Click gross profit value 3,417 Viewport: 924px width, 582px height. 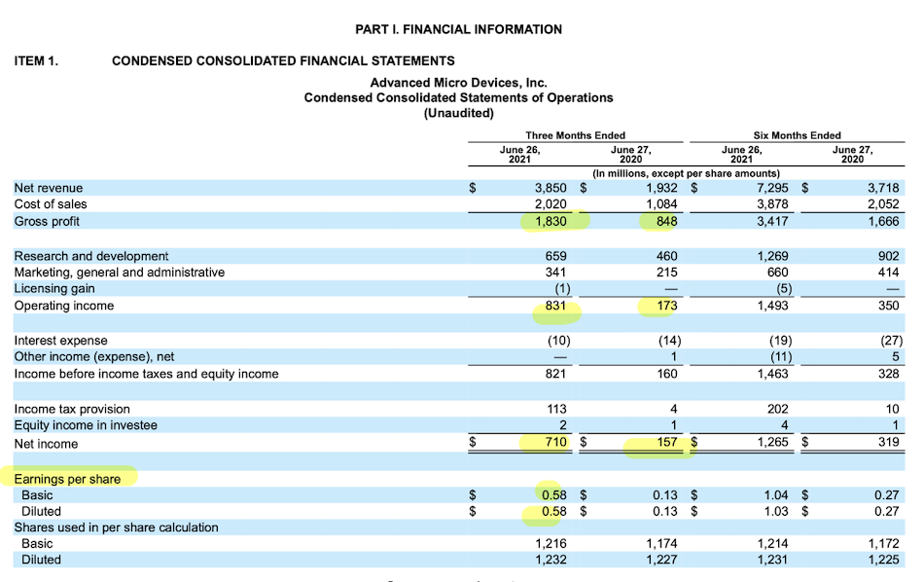click(772, 222)
